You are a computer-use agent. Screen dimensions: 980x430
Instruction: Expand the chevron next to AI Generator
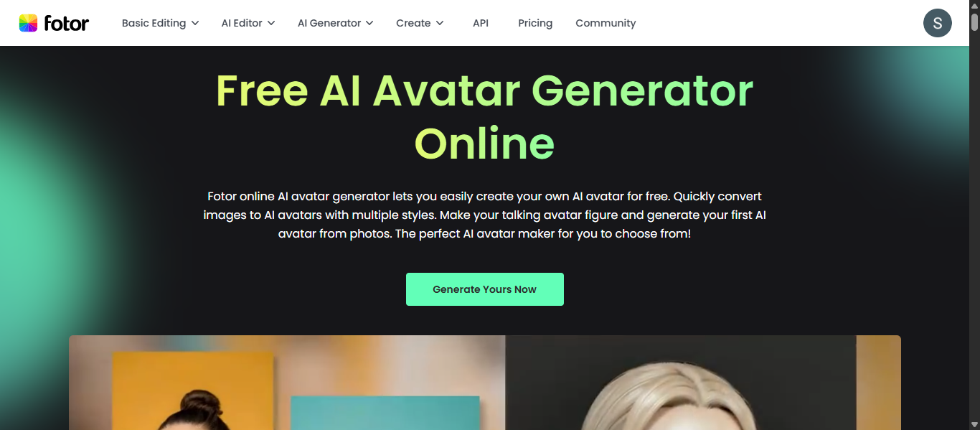[x=369, y=23]
